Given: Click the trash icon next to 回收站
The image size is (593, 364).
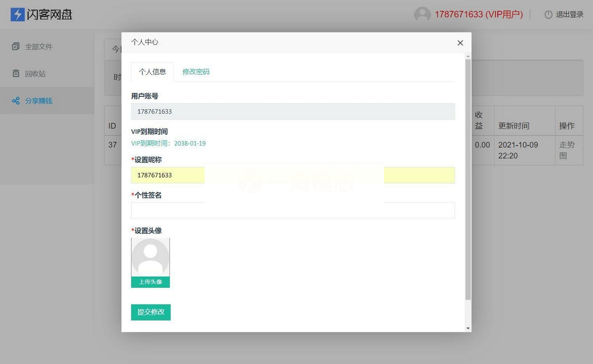Looking at the screenshot, I should (x=15, y=73).
